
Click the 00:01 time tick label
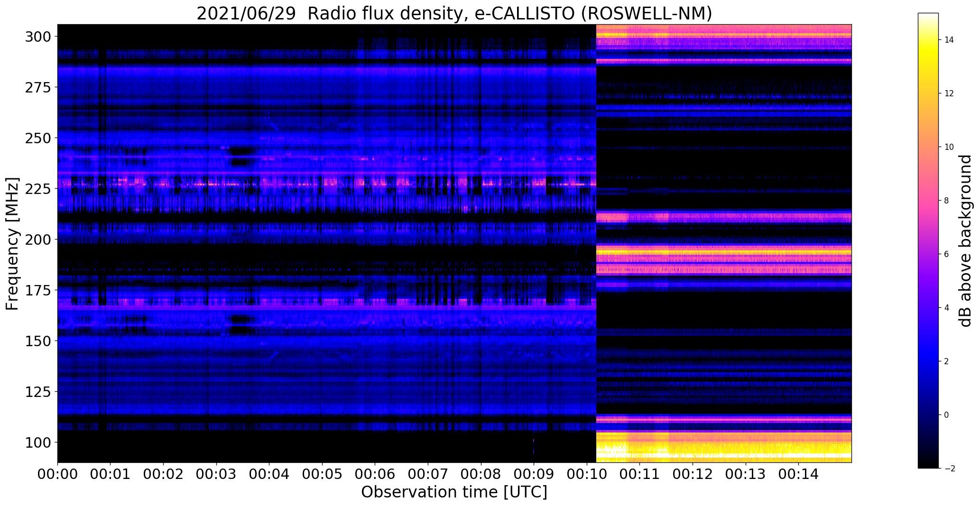click(x=111, y=474)
